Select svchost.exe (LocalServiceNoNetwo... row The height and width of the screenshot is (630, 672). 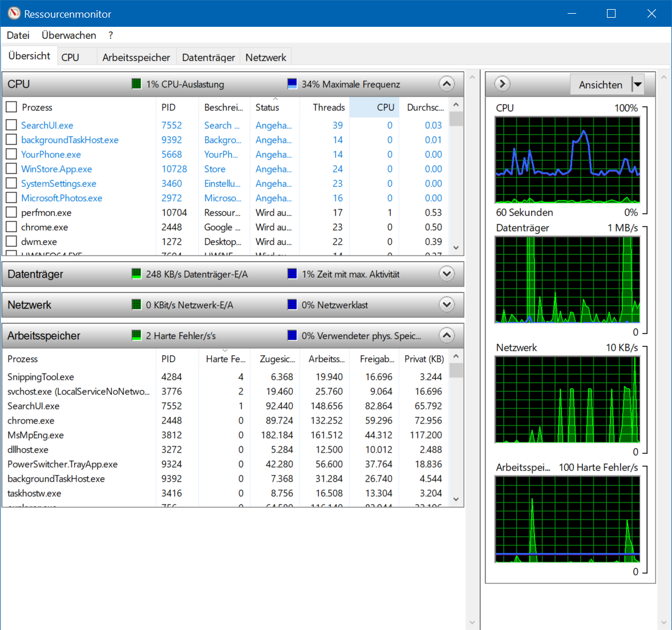(225, 392)
